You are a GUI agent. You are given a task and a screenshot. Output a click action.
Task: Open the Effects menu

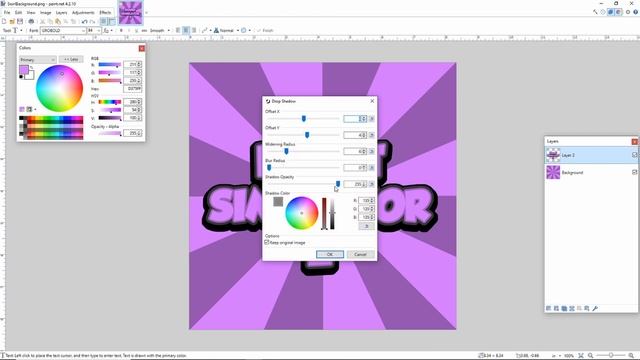click(x=105, y=13)
